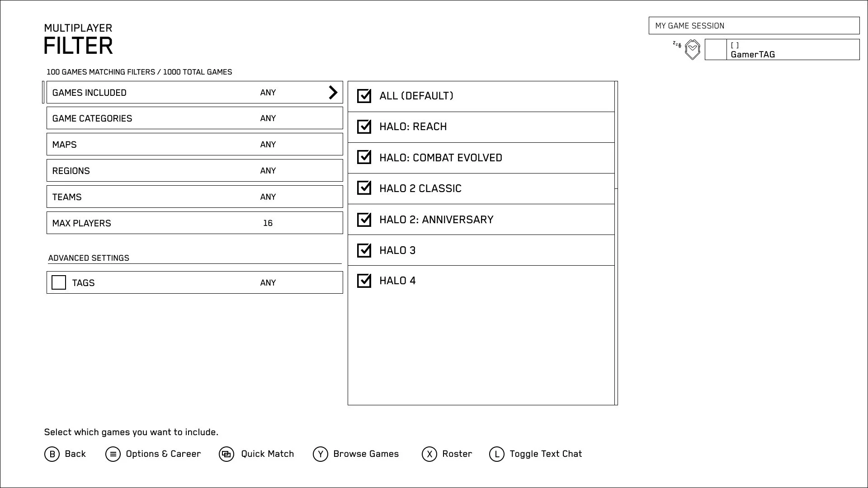The width and height of the screenshot is (868, 488).
Task: Open the MAPS filter row
Action: [195, 145]
